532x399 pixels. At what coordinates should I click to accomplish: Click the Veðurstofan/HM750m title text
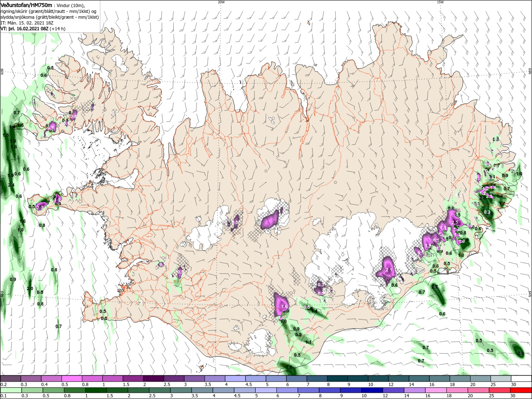[26, 5]
